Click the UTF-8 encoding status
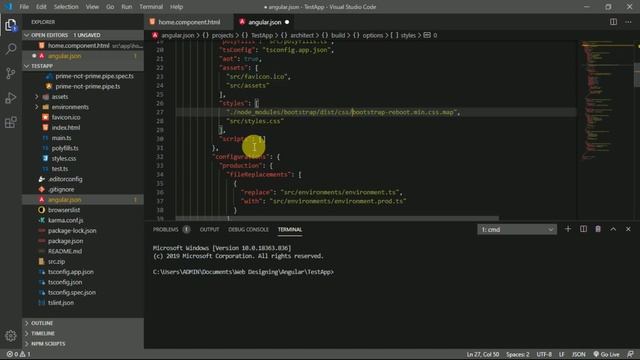 point(544,354)
